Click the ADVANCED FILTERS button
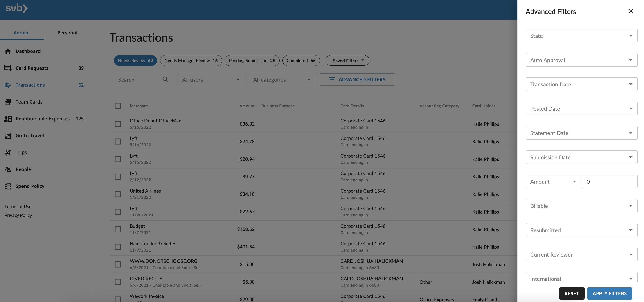 [357, 79]
